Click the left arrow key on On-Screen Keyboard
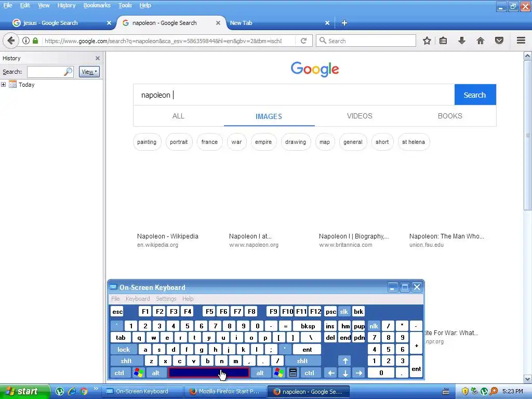532x399 pixels. click(331, 373)
